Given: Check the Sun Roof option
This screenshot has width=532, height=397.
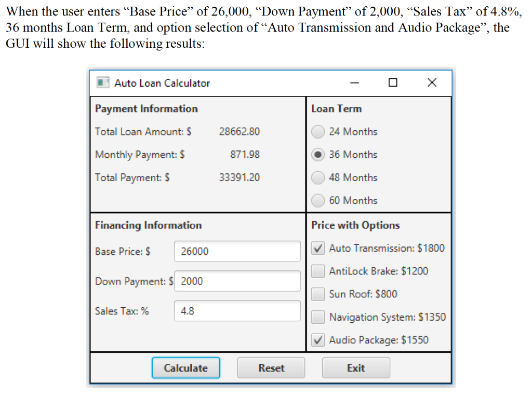Looking at the screenshot, I should point(317,294).
